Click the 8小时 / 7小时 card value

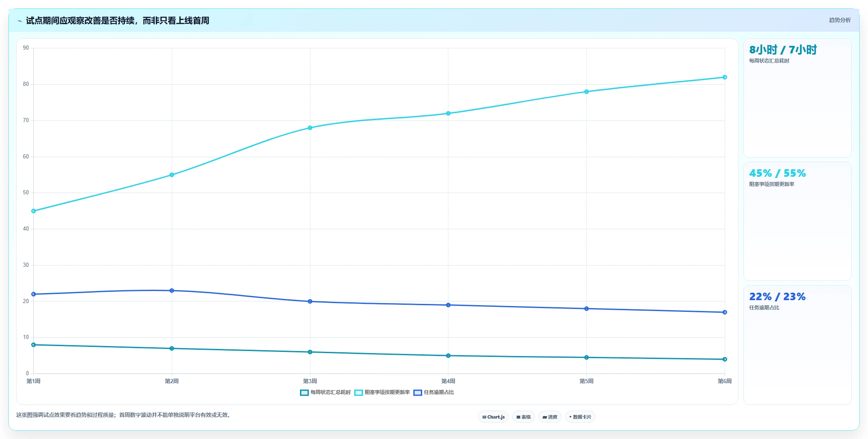pos(783,50)
